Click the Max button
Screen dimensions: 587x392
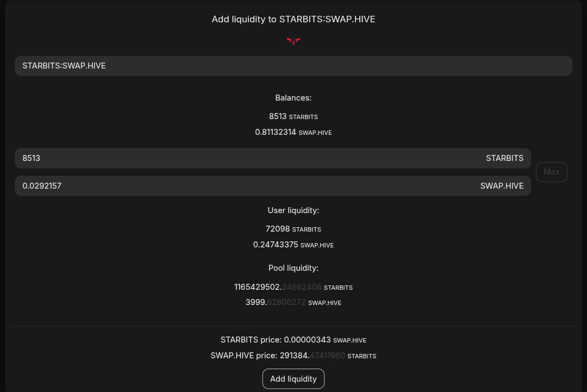(552, 172)
